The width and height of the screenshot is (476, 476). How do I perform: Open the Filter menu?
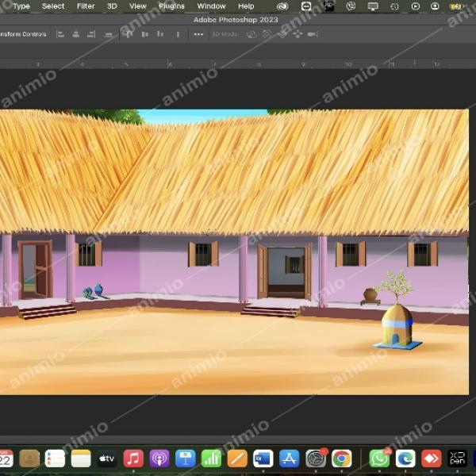[86, 6]
